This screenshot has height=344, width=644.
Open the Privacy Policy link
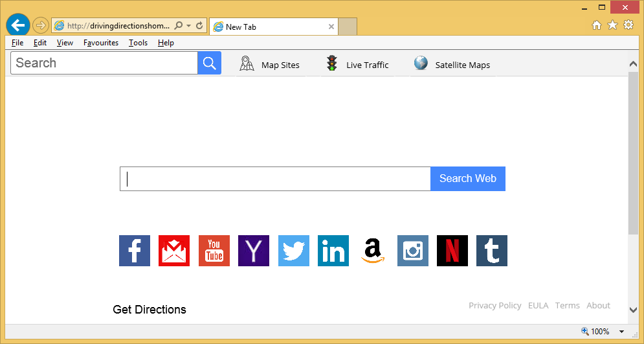pyautogui.click(x=495, y=305)
